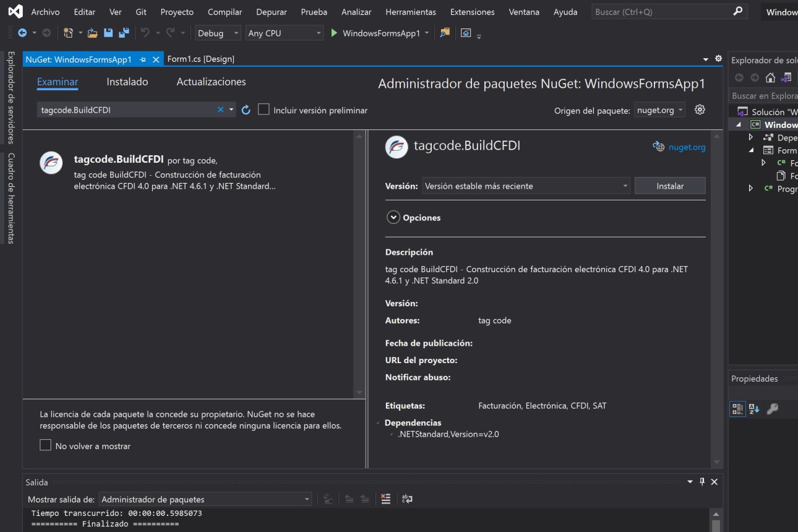Open the Explorador de servidores side tab
798x532 pixels.
click(x=11, y=97)
